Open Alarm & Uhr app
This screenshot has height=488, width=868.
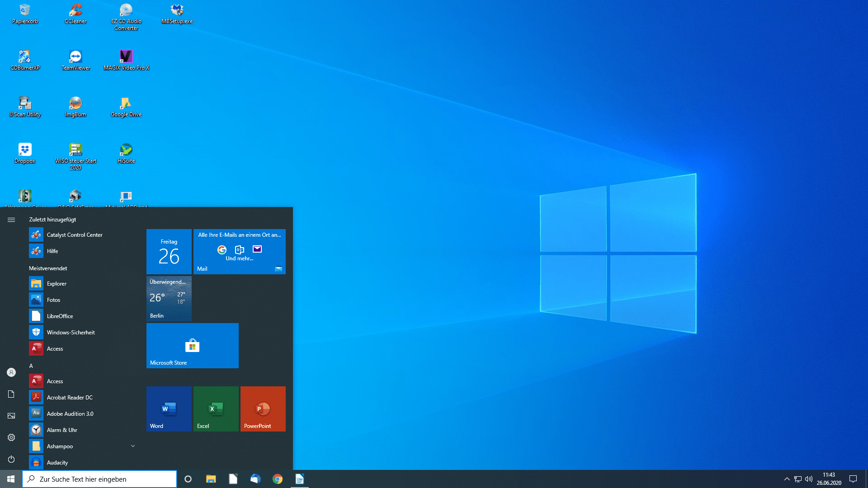click(x=84, y=430)
